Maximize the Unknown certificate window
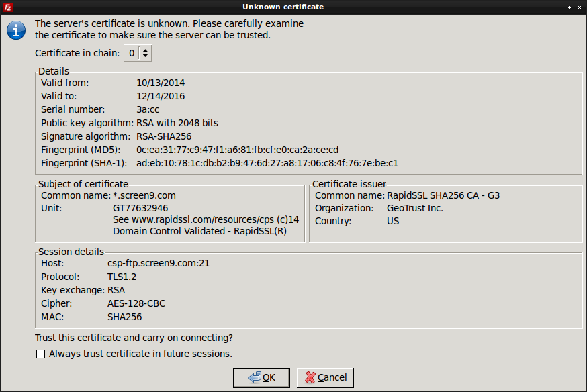587x392 pixels. [x=569, y=7]
